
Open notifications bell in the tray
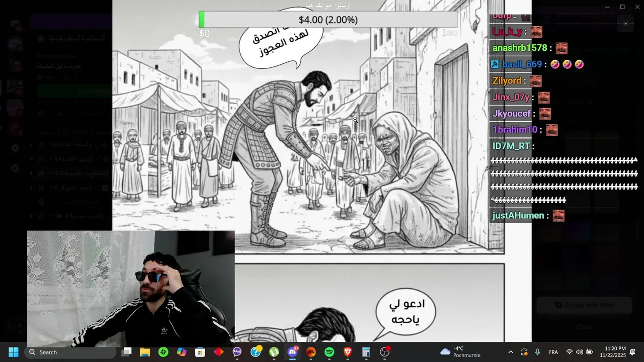point(632,352)
